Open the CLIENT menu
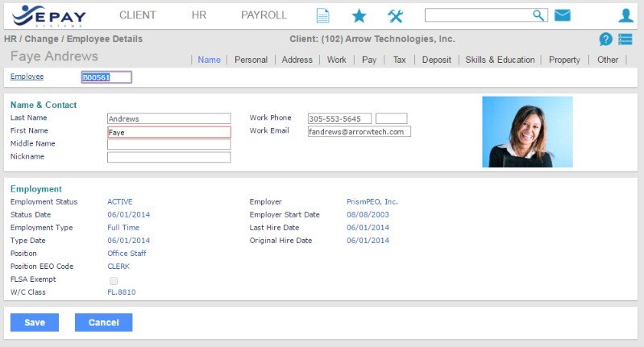 pyautogui.click(x=138, y=15)
